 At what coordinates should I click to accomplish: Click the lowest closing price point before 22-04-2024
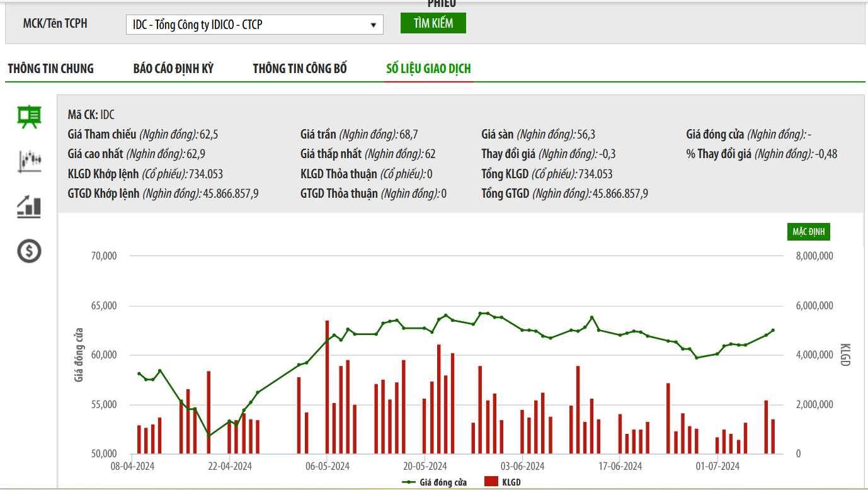(x=208, y=436)
